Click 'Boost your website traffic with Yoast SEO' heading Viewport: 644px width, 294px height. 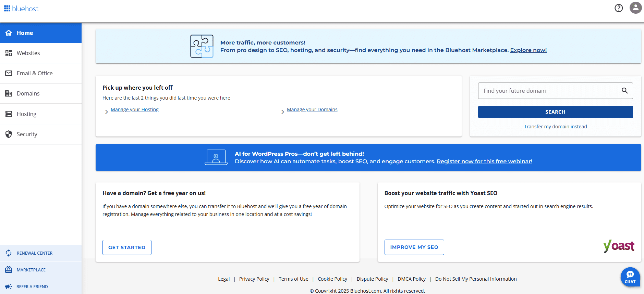click(x=441, y=193)
